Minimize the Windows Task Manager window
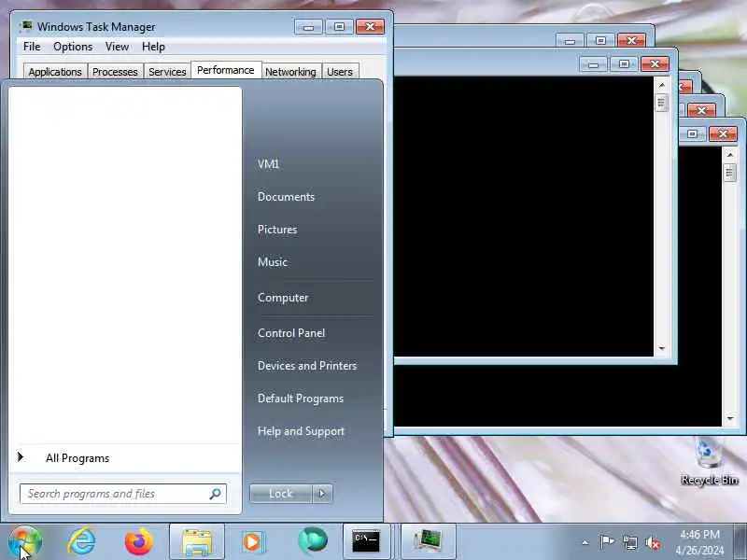Viewport: 747px width, 560px height. click(309, 27)
